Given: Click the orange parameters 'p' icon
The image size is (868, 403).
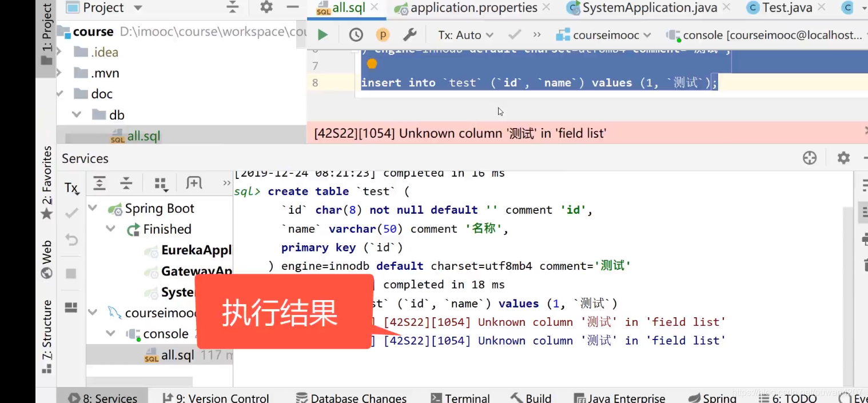Looking at the screenshot, I should [383, 35].
